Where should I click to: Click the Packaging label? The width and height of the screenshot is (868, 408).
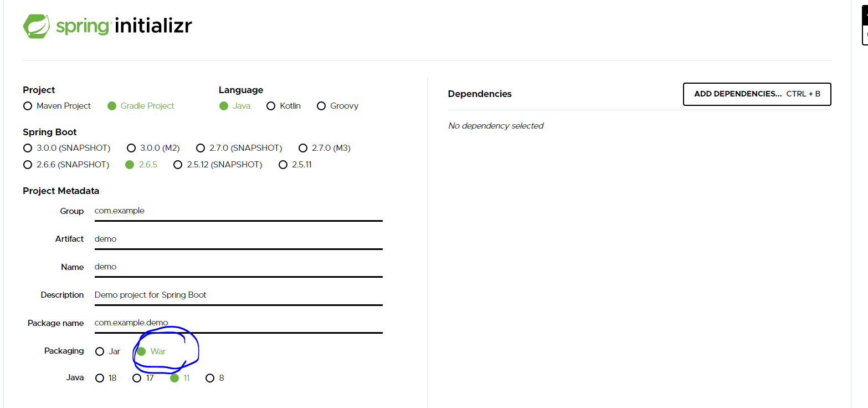64,351
